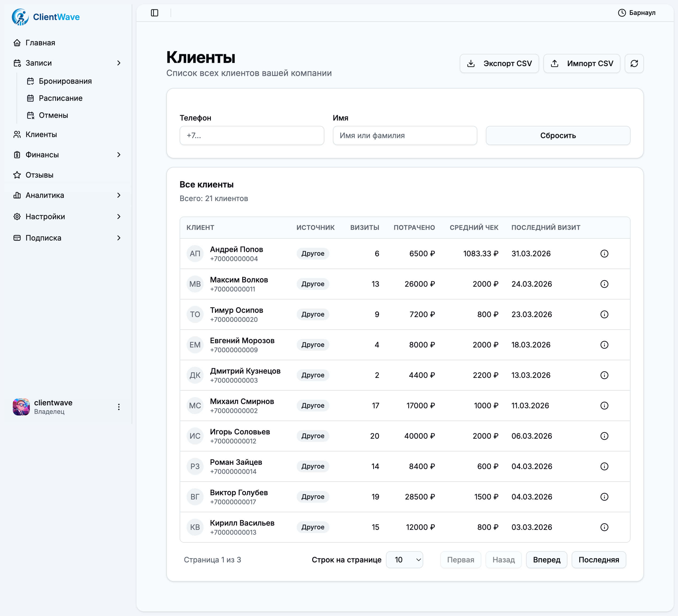Screen dimensions: 678x616
Task: Open the Настройки menu item
Action: [45, 217]
